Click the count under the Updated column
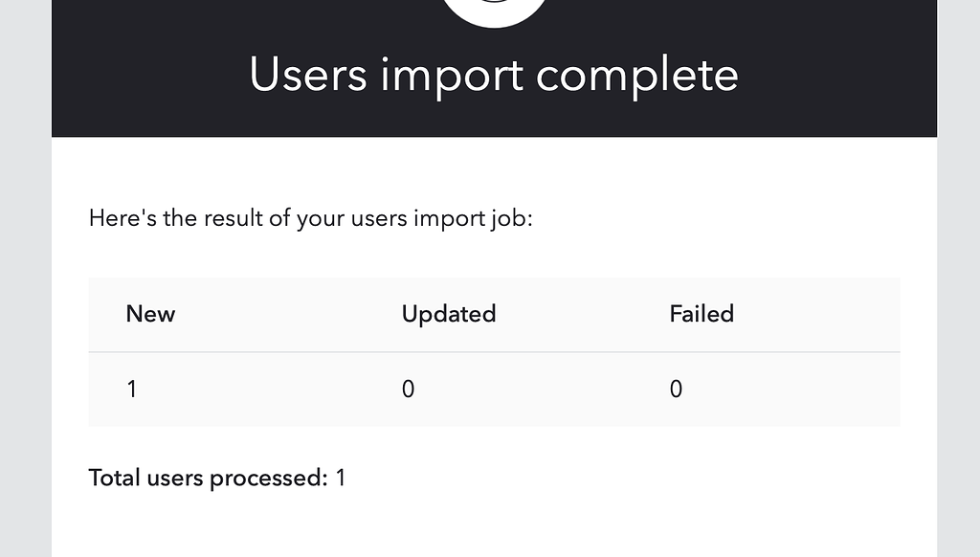 click(408, 390)
